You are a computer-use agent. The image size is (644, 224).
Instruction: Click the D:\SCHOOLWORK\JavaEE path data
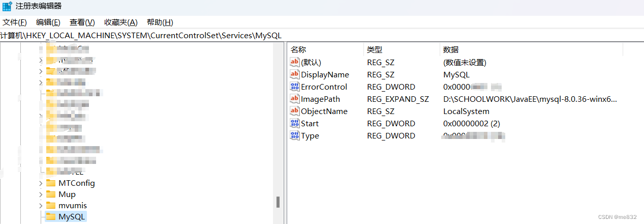point(531,99)
